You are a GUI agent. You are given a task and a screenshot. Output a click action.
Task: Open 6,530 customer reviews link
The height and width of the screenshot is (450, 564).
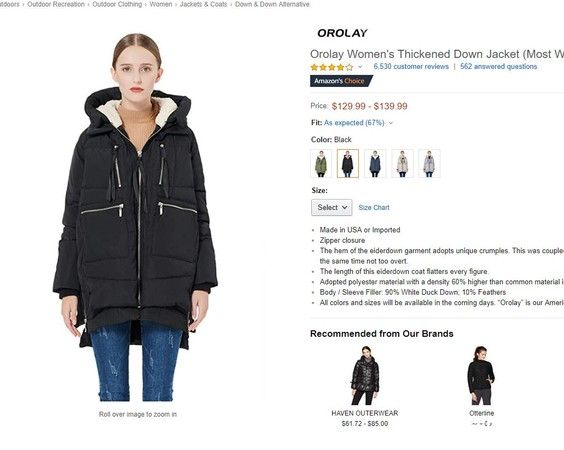(411, 67)
